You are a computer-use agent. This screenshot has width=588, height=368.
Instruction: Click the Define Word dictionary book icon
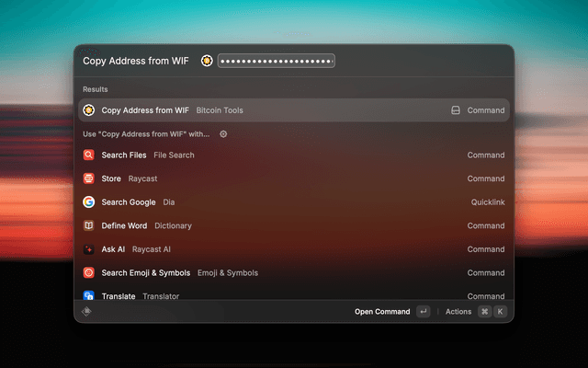88,225
